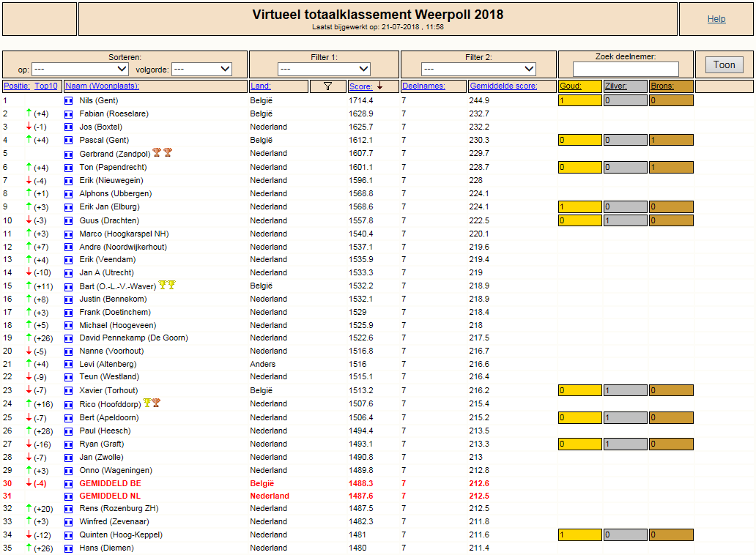Screen dimensions: 756x555
Task: Sort by the Gemiddelde score column header
Action: (x=503, y=86)
